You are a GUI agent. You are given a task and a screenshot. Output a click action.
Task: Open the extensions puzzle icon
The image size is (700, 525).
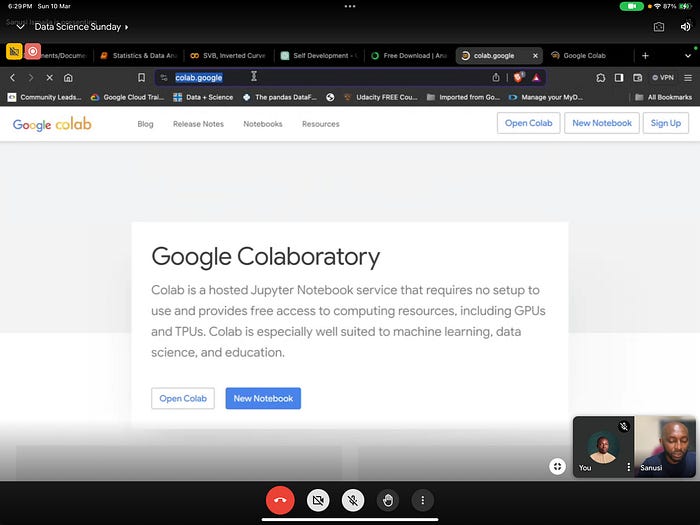(600, 78)
